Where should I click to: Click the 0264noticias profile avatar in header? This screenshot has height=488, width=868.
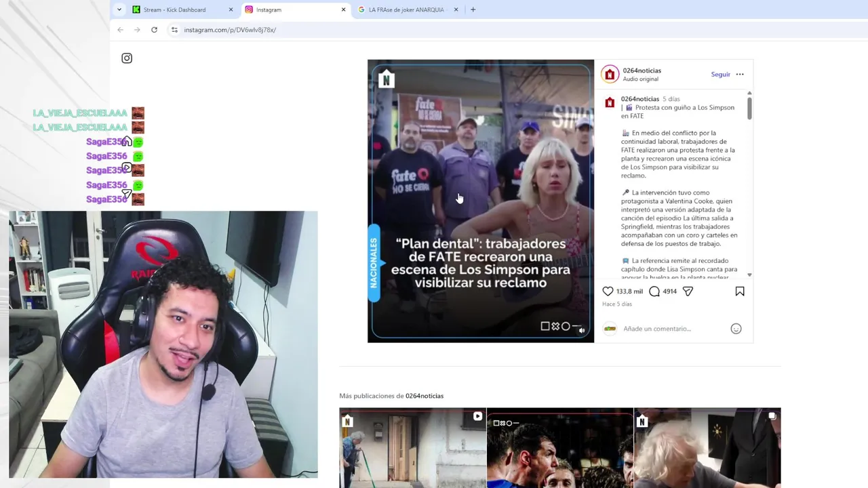[x=610, y=75]
